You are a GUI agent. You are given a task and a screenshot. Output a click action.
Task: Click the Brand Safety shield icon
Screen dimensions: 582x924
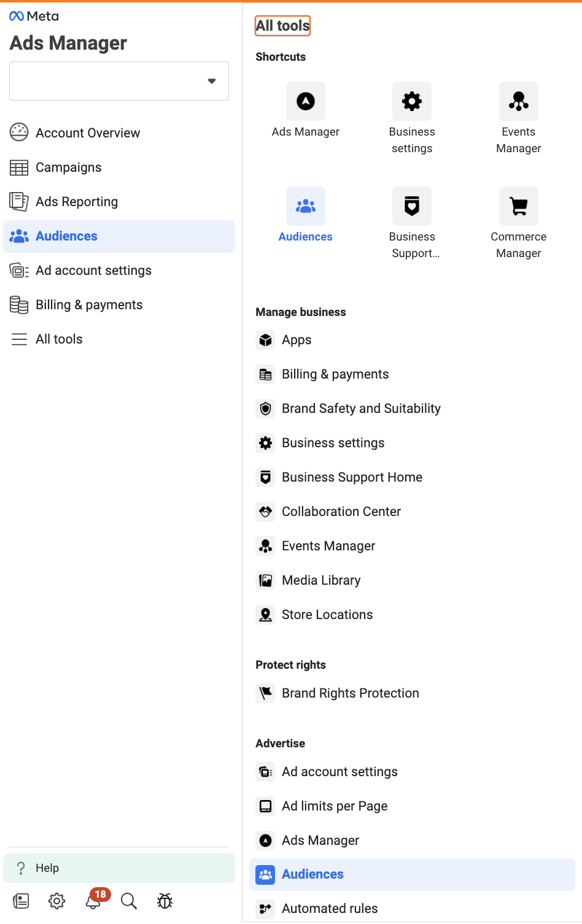coord(265,409)
